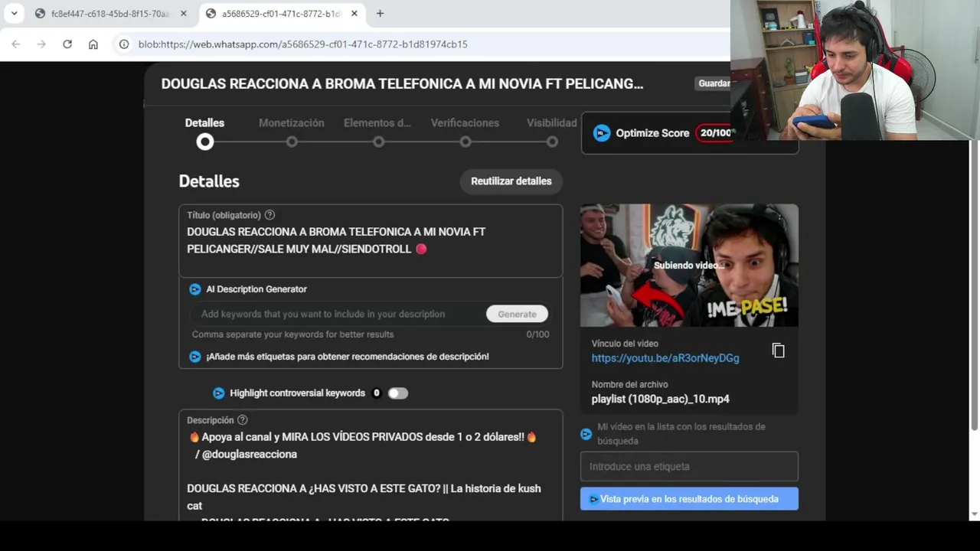Click Reutilizar detalles button
This screenshot has height=551, width=980.
click(511, 181)
